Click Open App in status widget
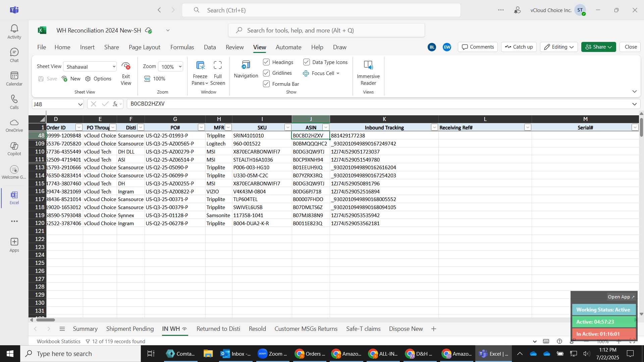The height and width of the screenshot is (362, 644). [621, 297]
